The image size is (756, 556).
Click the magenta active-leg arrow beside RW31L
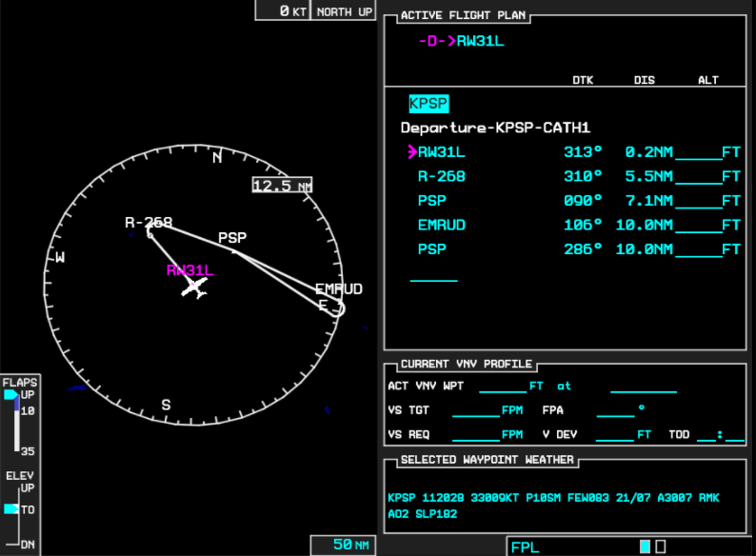pos(411,151)
